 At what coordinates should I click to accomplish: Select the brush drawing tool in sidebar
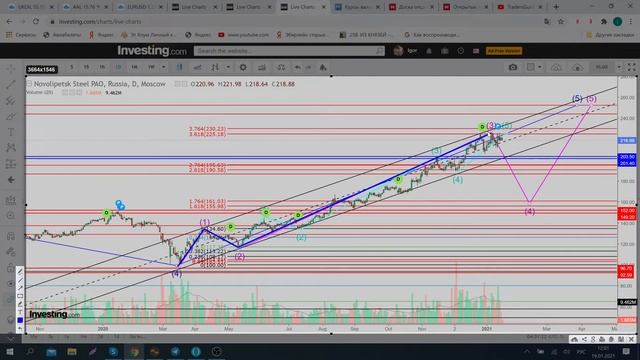(x=11, y=116)
